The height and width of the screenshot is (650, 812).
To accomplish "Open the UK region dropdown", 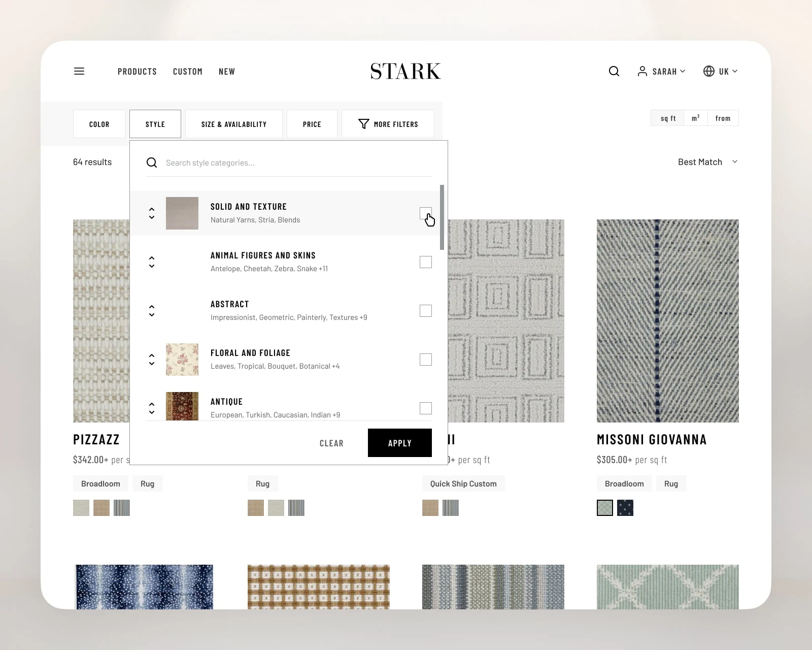I will point(721,71).
